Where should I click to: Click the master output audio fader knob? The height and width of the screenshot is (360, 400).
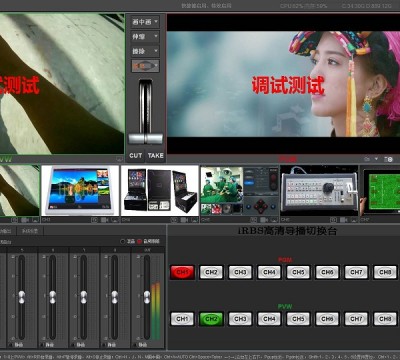click(x=147, y=297)
